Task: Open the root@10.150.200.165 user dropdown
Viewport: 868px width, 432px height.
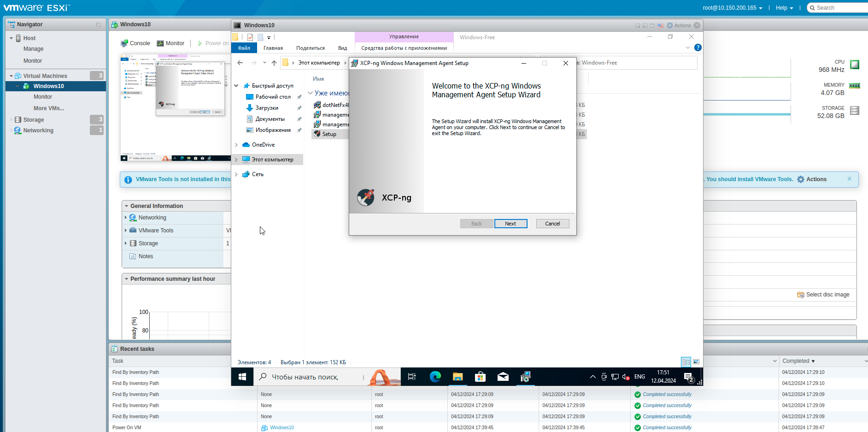Action: click(732, 8)
